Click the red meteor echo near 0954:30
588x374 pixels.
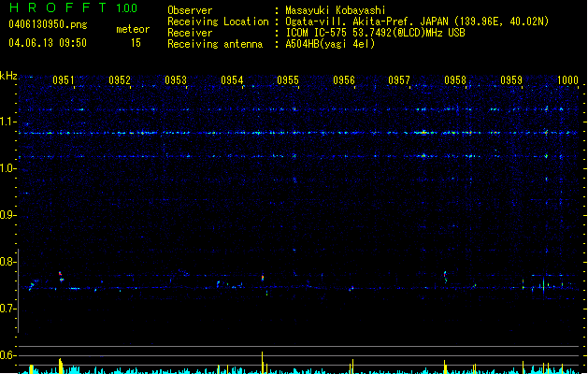tap(263, 278)
